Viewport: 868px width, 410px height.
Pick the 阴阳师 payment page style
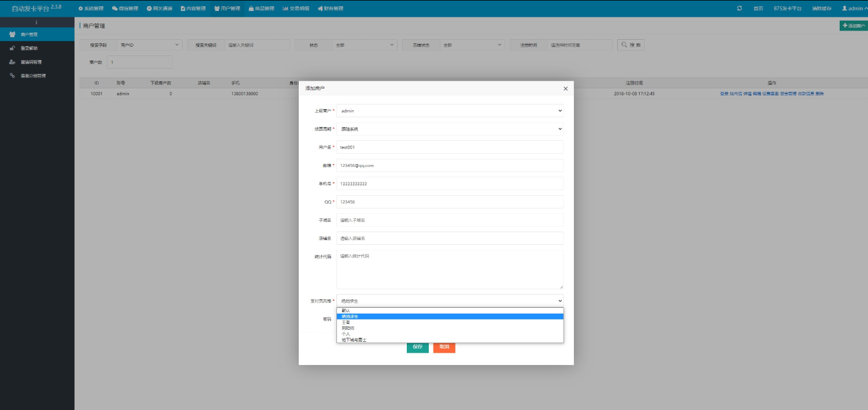(x=348, y=328)
